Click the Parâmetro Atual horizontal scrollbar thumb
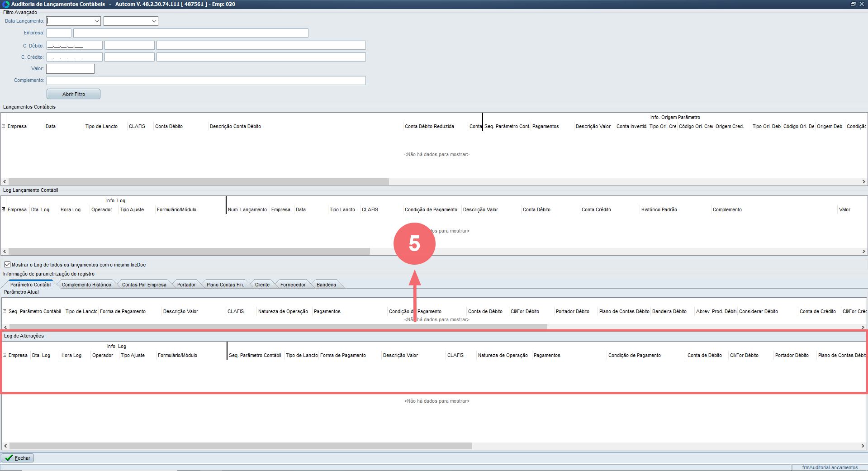The width and height of the screenshot is (868, 471). 278,327
